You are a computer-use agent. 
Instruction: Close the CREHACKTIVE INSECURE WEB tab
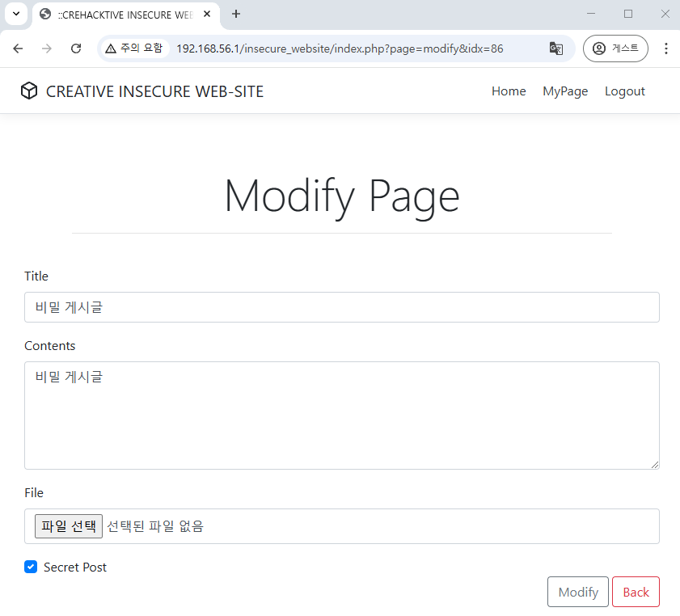click(x=207, y=15)
